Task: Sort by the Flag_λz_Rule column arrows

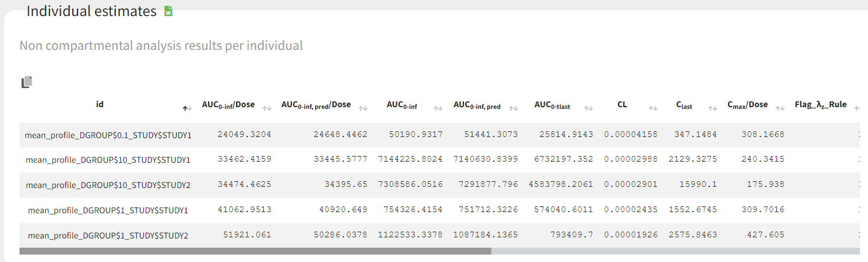Action: click(857, 108)
